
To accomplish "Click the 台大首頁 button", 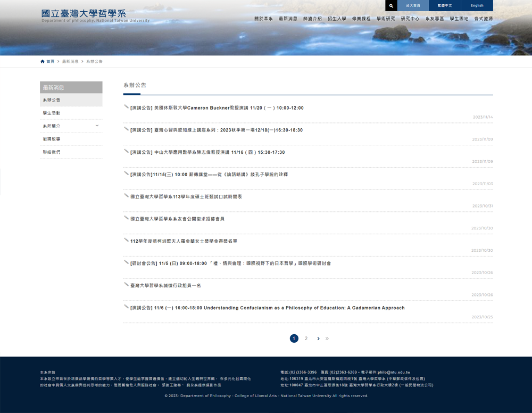I will click(413, 5).
